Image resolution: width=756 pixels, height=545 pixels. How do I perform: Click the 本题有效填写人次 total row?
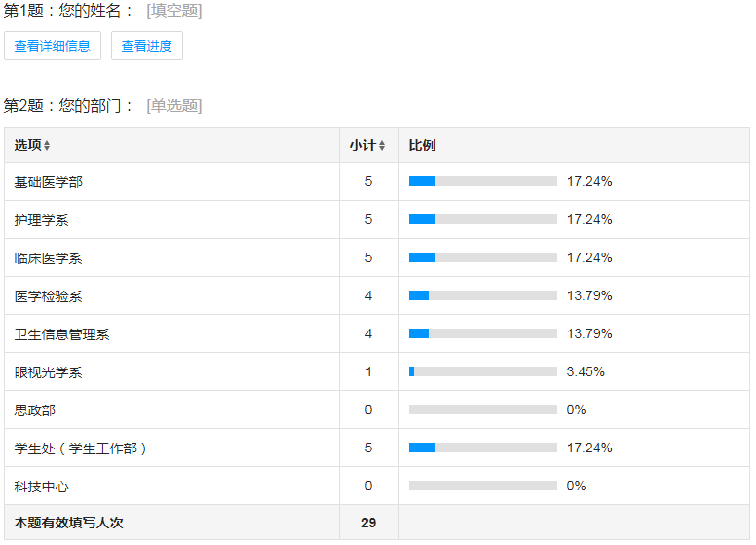tap(68, 523)
